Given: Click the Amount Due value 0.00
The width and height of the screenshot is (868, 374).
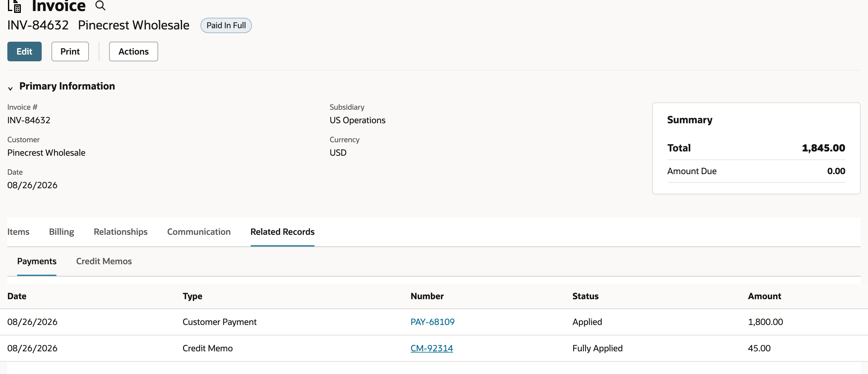Looking at the screenshot, I should point(836,171).
